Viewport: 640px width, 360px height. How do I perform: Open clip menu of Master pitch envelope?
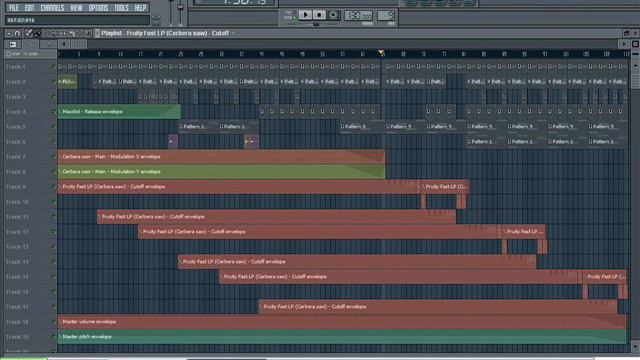tap(60, 337)
